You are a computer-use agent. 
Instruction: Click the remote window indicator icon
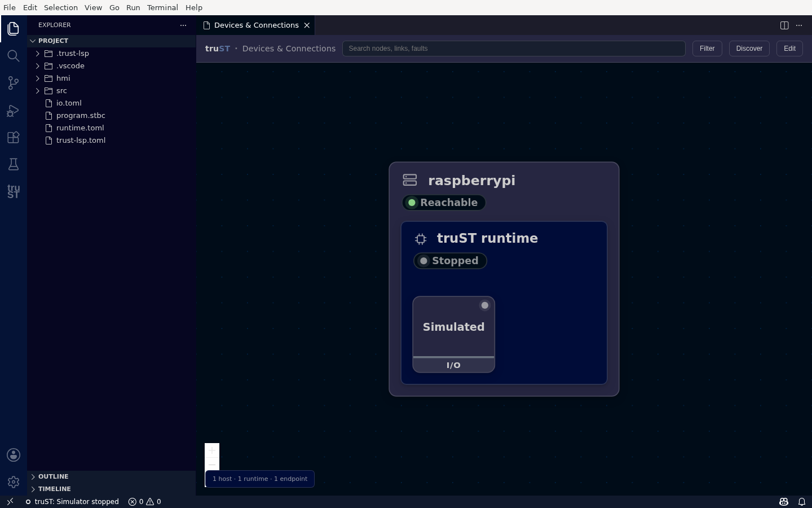(x=10, y=501)
